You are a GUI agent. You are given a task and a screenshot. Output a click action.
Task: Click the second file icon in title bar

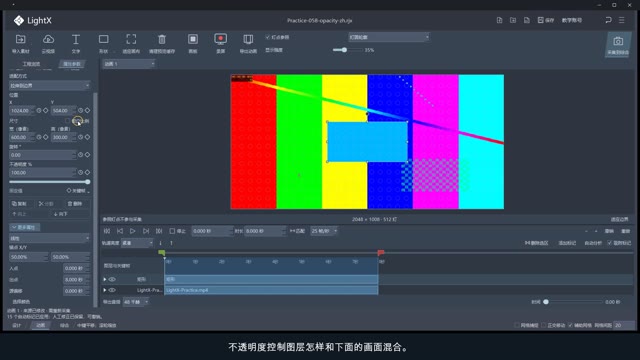pos(513,20)
